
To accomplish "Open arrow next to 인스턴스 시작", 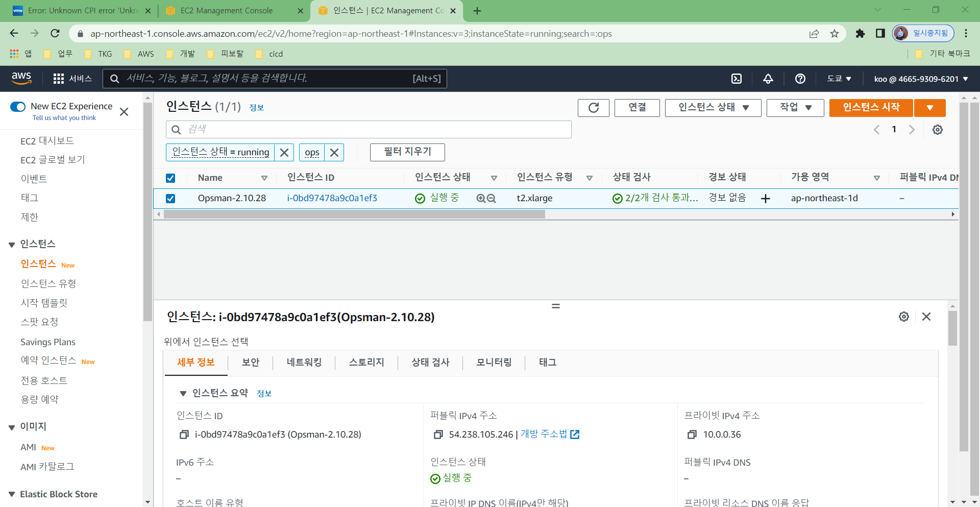I will click(930, 108).
